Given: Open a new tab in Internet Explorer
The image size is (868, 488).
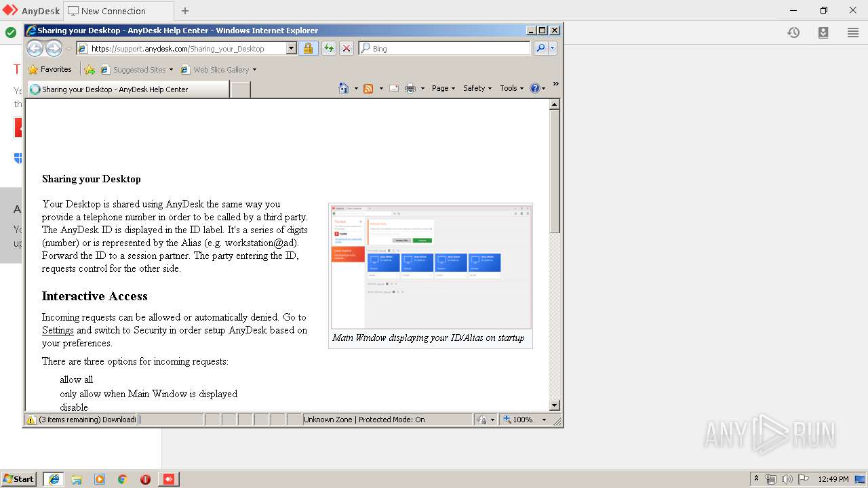Looking at the screenshot, I should 240,89.
